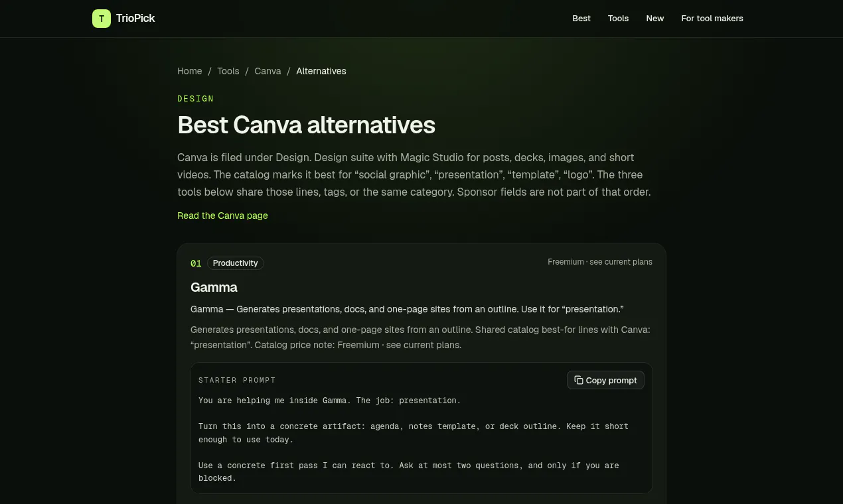Open the Gamma tool title
The image size is (843, 504).
[x=214, y=287]
